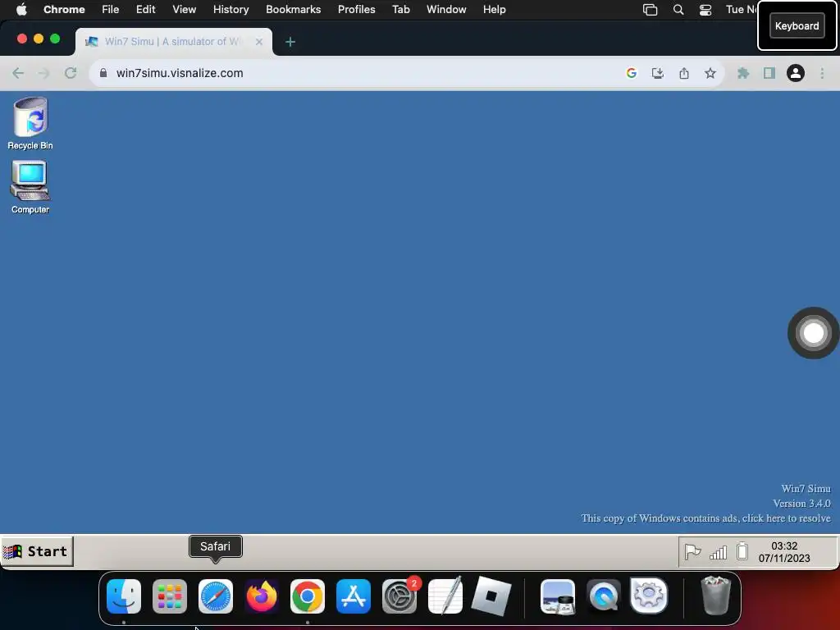Viewport: 840px width, 630px height.
Task: Click the Keyboard button
Action: 797,25
